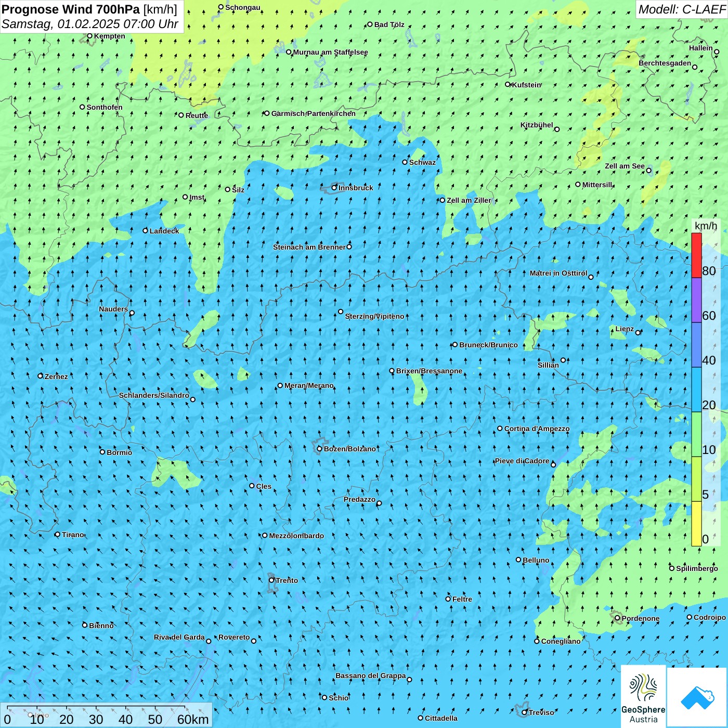Click the Matrei in Osttirol label
The image size is (728, 728).
(x=558, y=273)
